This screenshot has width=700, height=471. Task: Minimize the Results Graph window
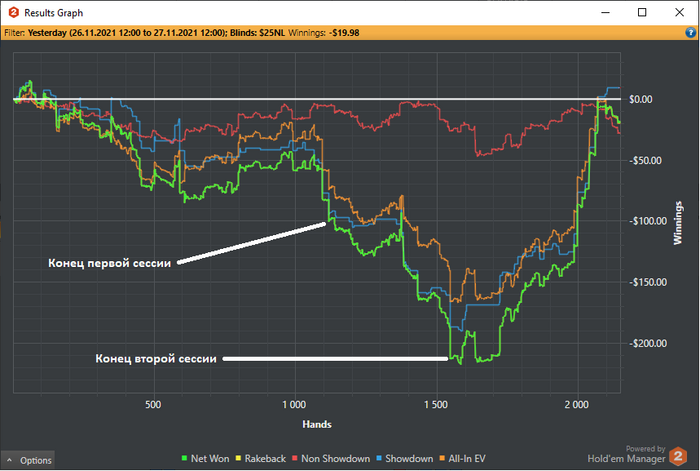605,13
